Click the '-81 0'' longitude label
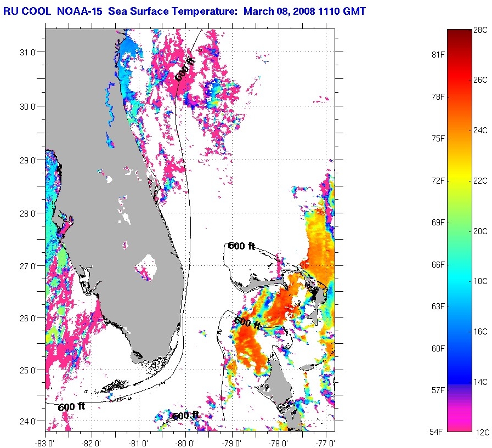Screen dimensions: 492x448 click(x=138, y=443)
